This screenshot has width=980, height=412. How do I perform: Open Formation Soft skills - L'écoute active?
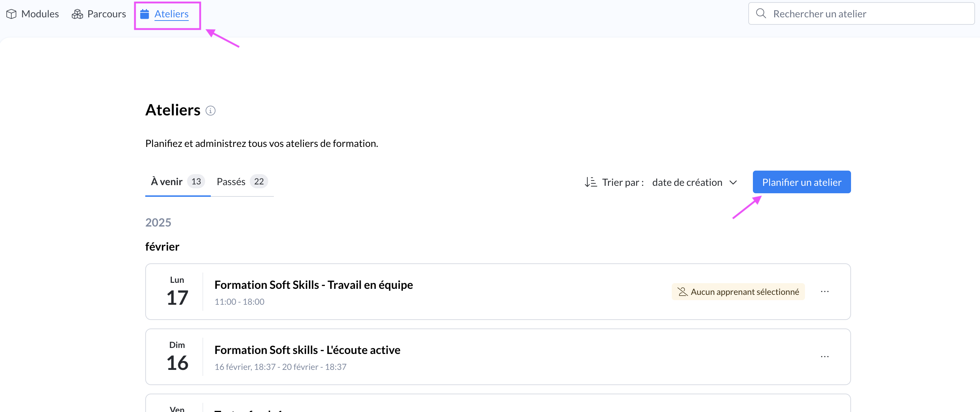(x=307, y=350)
